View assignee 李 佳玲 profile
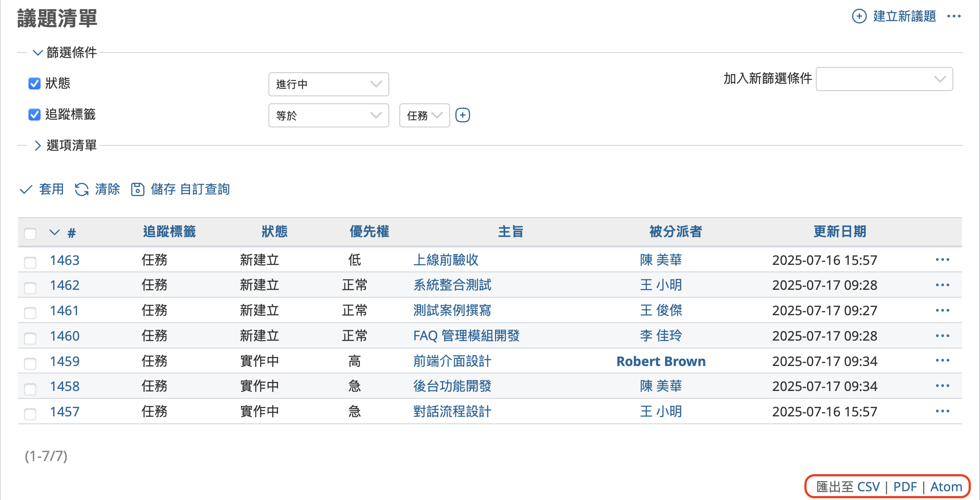980x500 pixels. click(x=661, y=336)
